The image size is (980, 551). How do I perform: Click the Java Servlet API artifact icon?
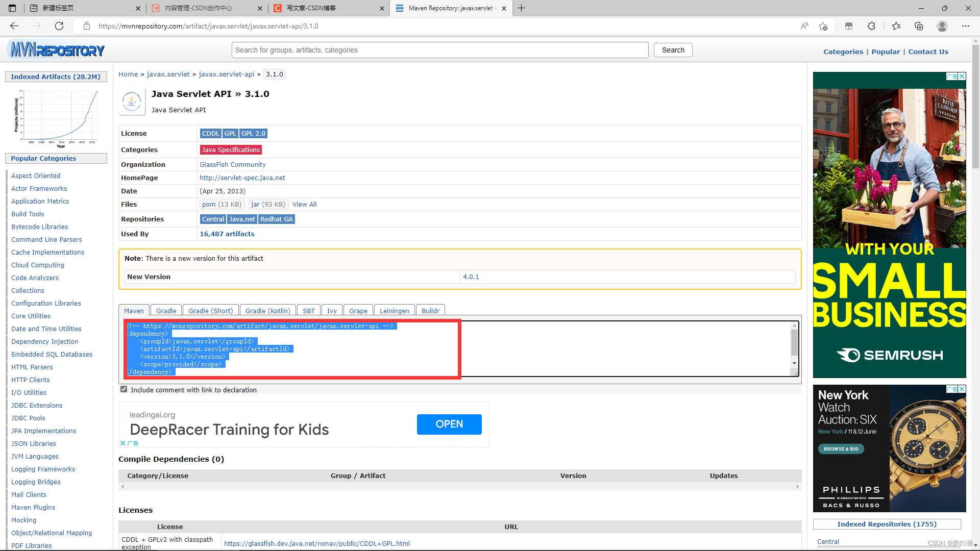[x=132, y=101]
